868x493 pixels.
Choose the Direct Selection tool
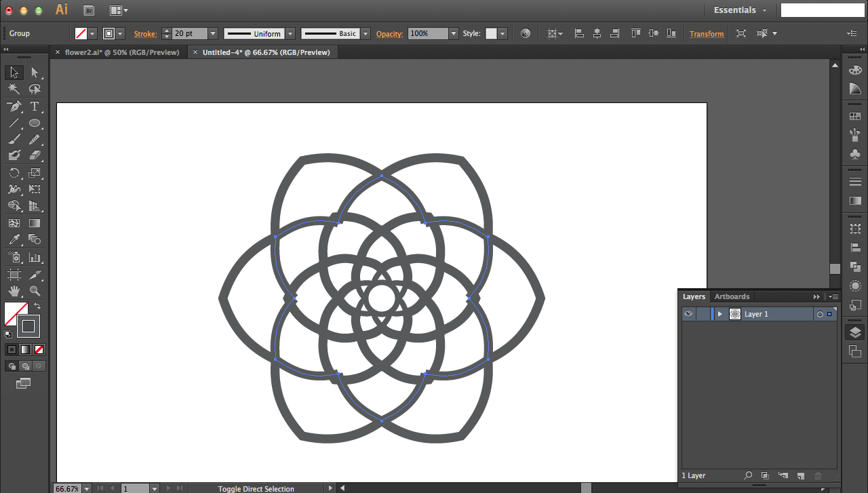35,73
